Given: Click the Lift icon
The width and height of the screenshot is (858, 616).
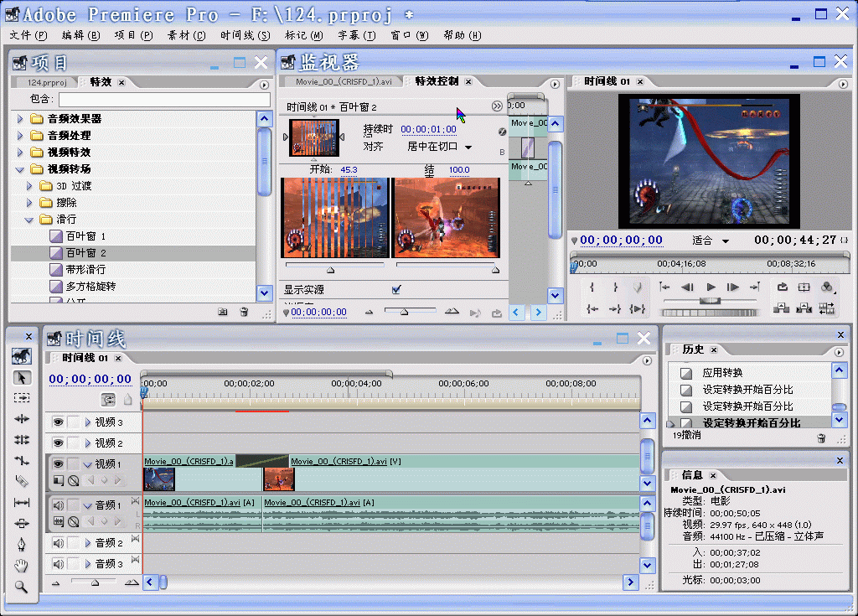Looking at the screenshot, I should (x=782, y=308).
